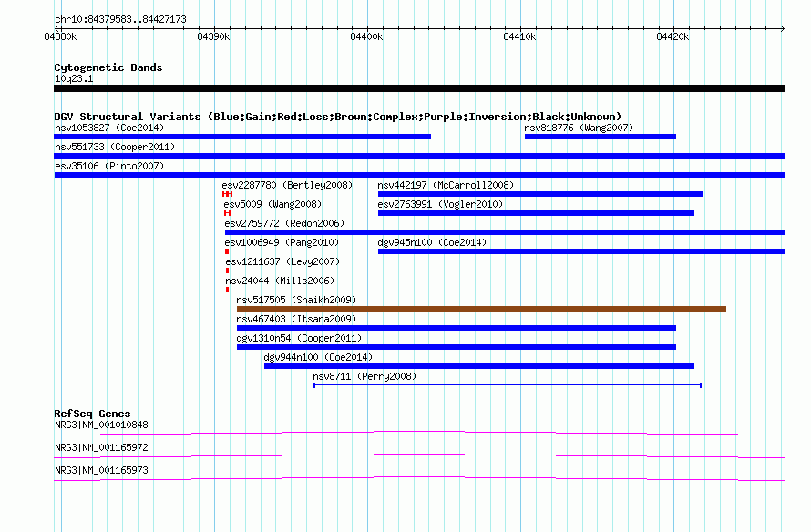Click the DGV Structural Variants track heading
Screen dimensions: 811x532
point(338,117)
